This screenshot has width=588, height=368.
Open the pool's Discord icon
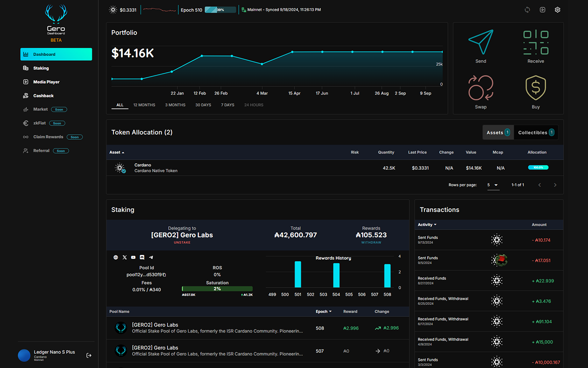pyautogui.click(x=142, y=257)
